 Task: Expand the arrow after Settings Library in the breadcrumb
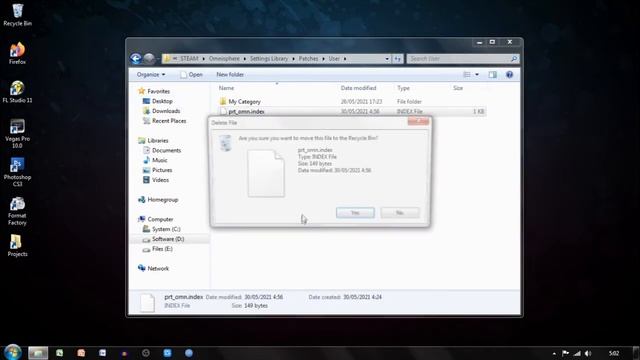(293, 59)
